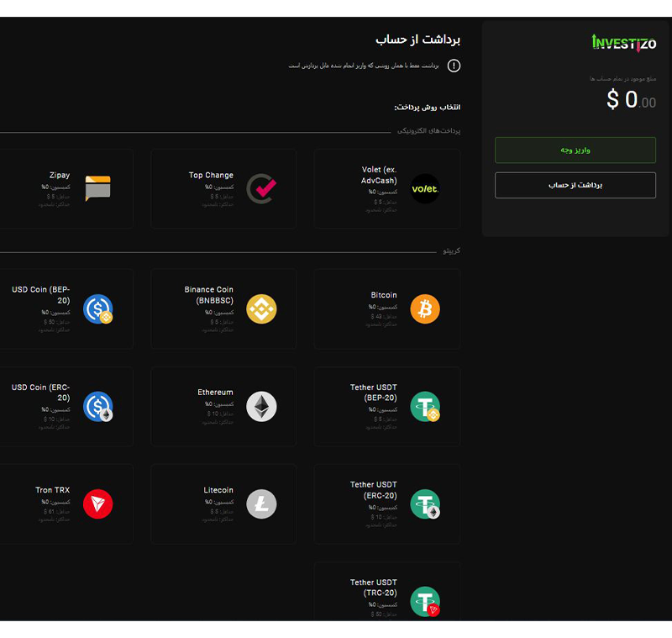
Task: Click the کریپتو section heading
Action: coord(452,250)
